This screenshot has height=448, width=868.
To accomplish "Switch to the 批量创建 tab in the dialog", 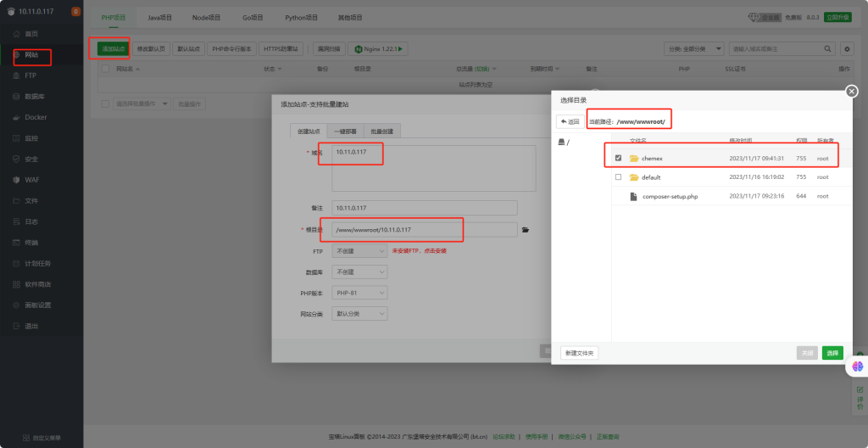I will point(381,132).
